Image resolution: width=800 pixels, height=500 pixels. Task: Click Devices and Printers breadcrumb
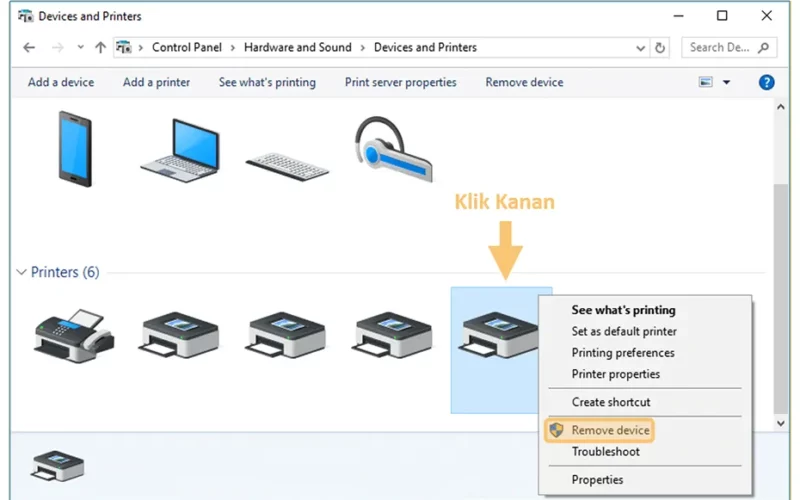(x=425, y=47)
